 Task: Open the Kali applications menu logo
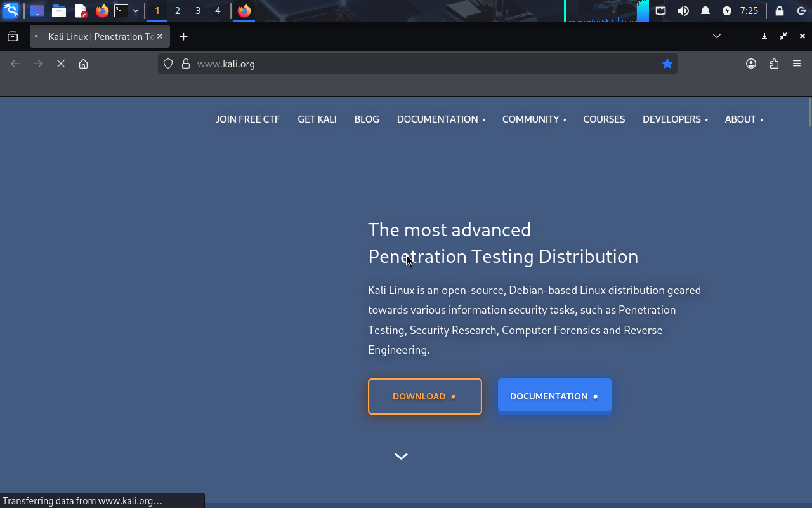11,11
